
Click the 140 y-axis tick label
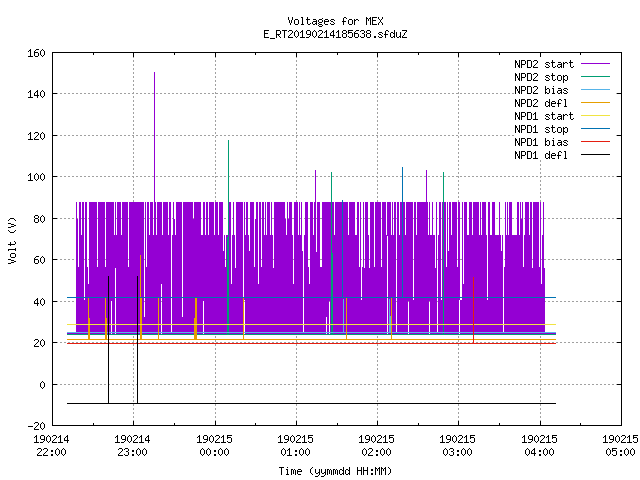tap(36, 94)
